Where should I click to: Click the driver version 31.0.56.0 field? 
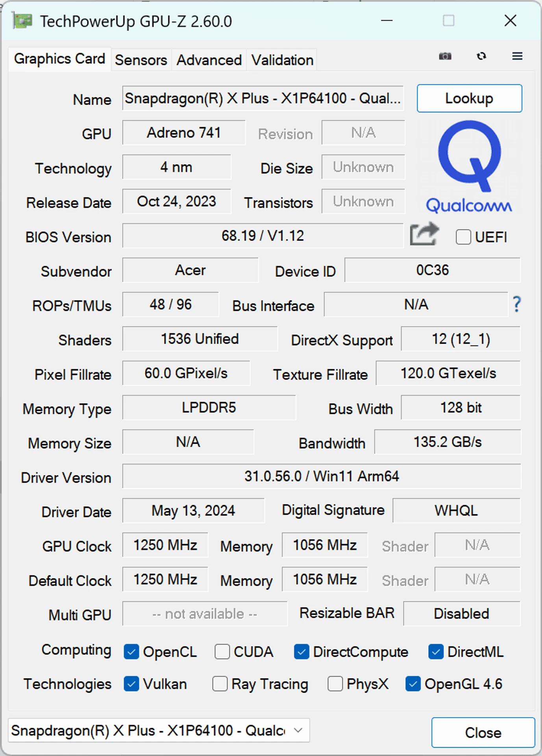[x=321, y=476]
